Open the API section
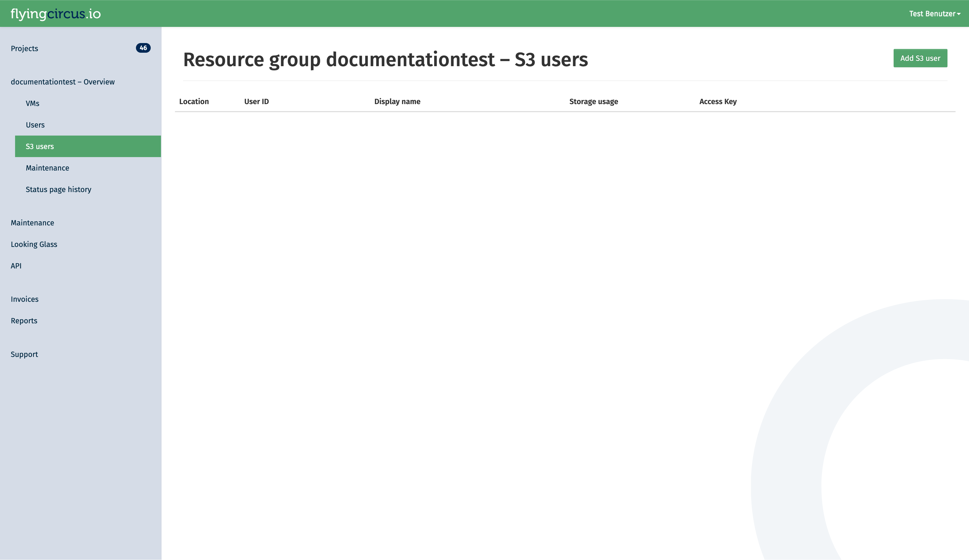This screenshot has height=560, width=969. click(15, 265)
